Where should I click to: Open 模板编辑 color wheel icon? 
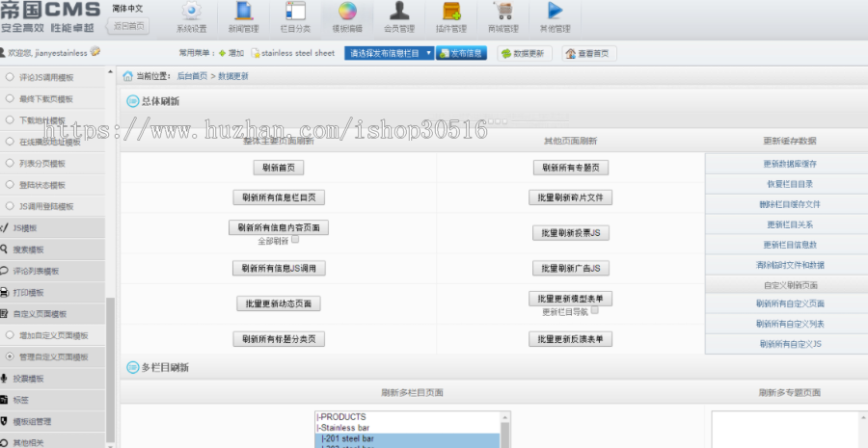[347, 11]
